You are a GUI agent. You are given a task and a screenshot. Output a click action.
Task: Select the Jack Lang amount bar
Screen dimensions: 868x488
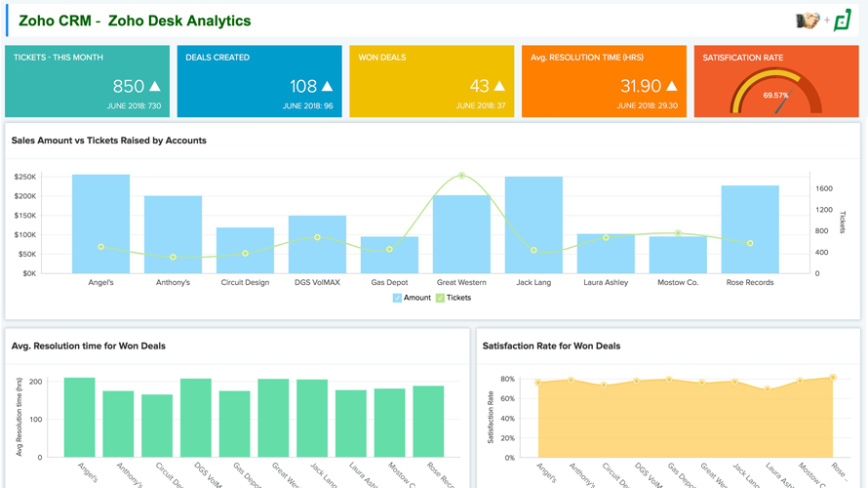(x=533, y=224)
